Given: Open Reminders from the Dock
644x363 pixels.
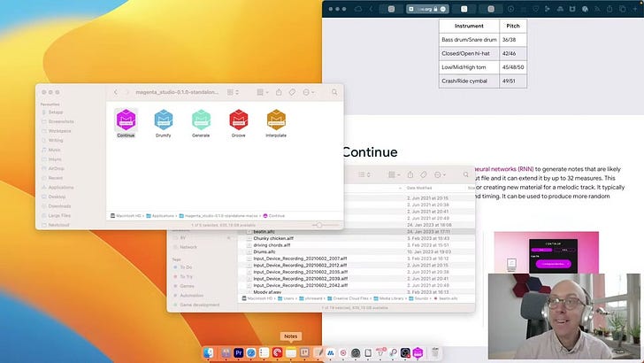Looking at the screenshot, I should (264, 352).
